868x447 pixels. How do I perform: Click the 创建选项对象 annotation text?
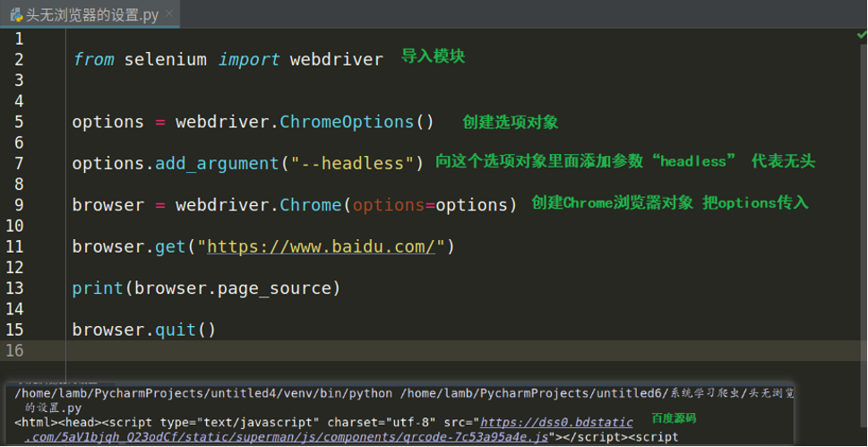(x=511, y=123)
